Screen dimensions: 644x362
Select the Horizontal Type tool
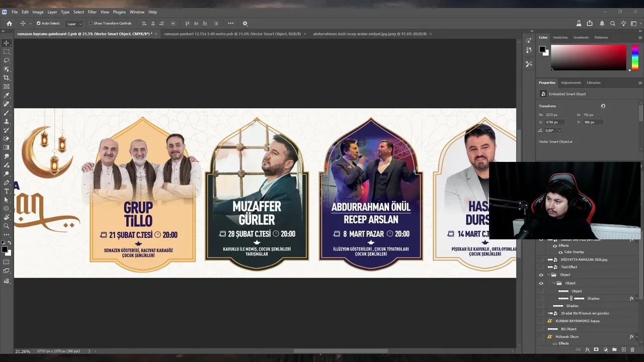[7, 191]
